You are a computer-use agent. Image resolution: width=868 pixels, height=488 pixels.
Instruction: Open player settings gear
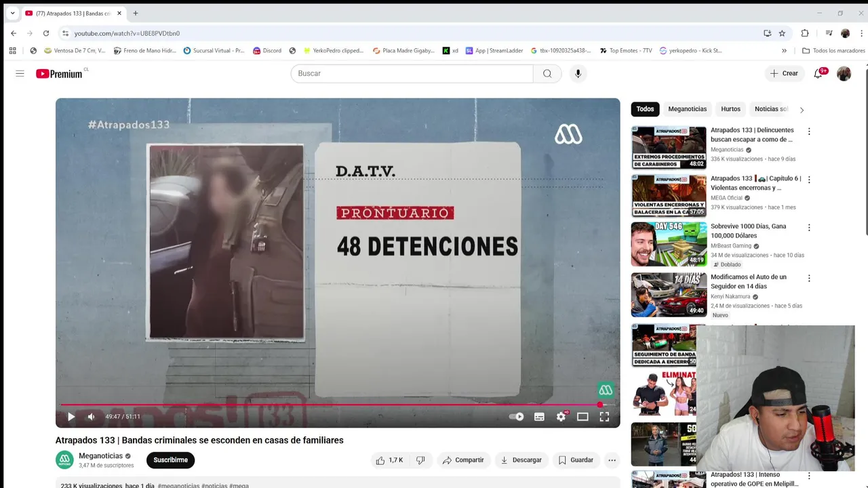tap(561, 417)
